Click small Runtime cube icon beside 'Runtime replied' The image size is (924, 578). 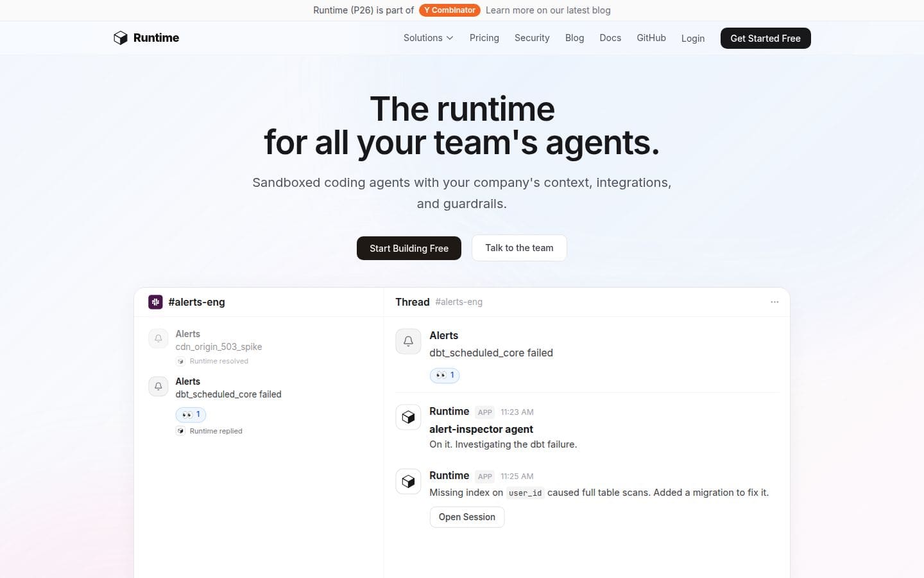pos(181,431)
